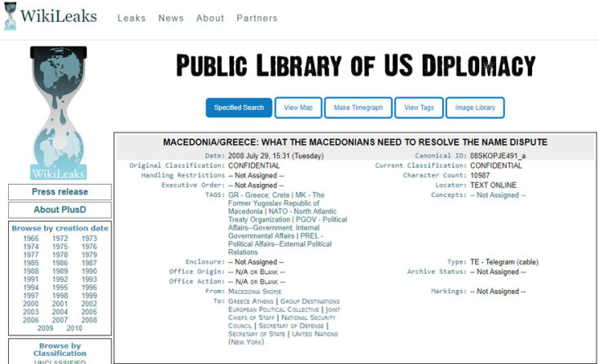The height and width of the screenshot is (364, 598).
Task: Browse cables from year 1974
Action: [31, 247]
